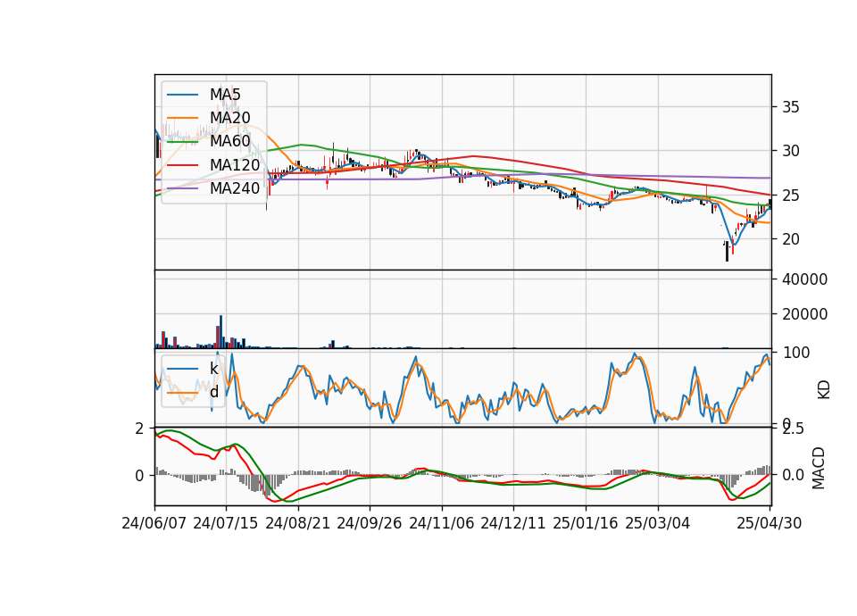The width and height of the screenshot is (857, 616).
Task: Click the orange MA20 legend line sample
Action: 182,118
